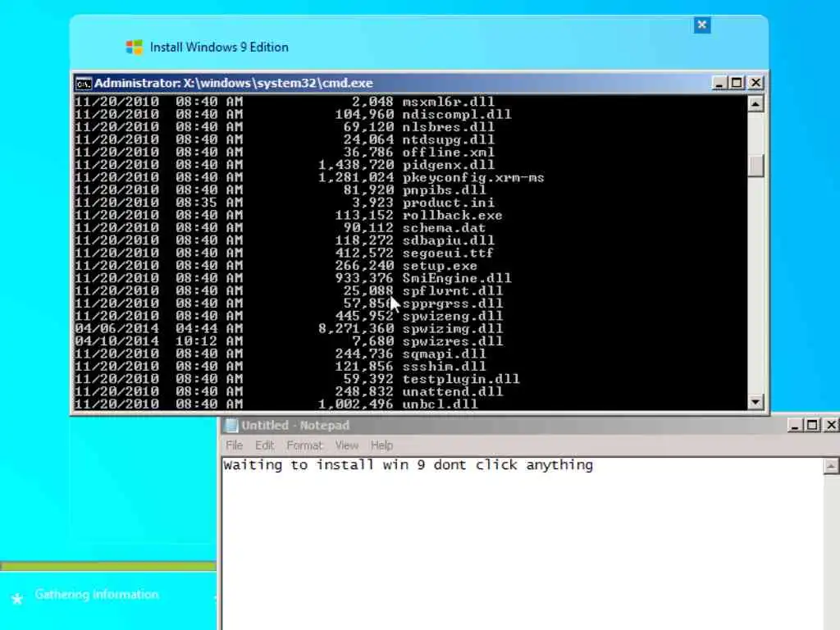Click the rollback.exe file entry
This screenshot has width=840, height=630.
click(453, 216)
